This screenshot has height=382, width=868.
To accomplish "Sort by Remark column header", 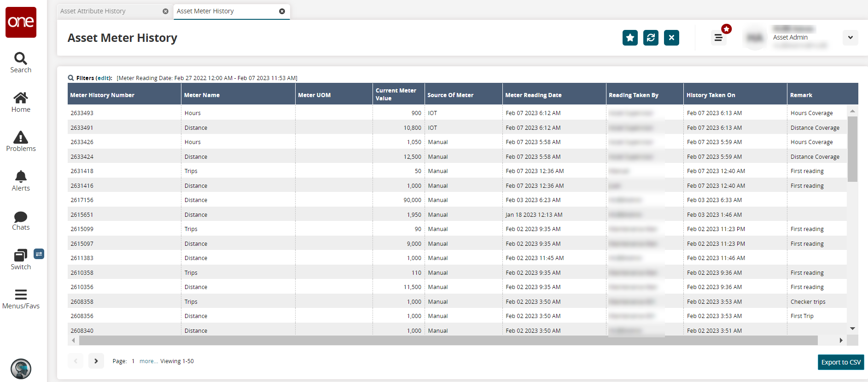I will coord(822,95).
